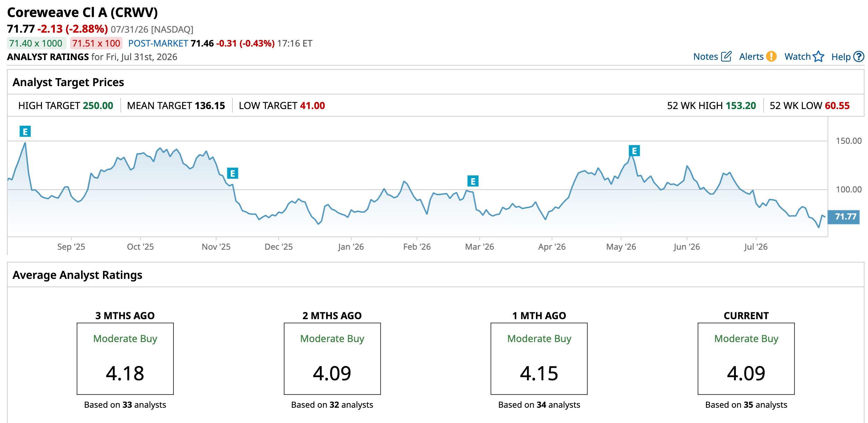
Task: Click the CURRENT column label
Action: (x=746, y=316)
